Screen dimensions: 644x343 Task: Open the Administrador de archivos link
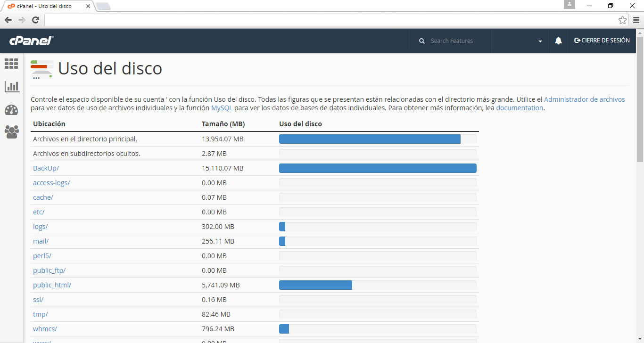[x=584, y=99]
